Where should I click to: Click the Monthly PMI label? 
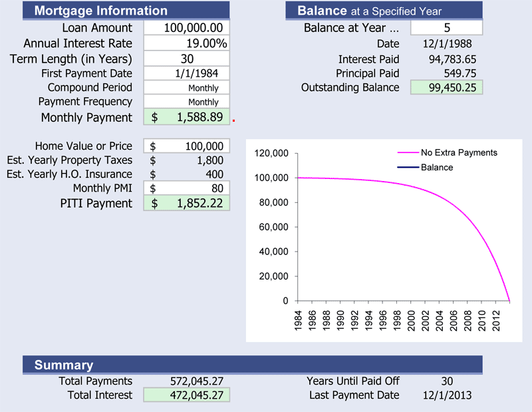pyautogui.click(x=102, y=188)
